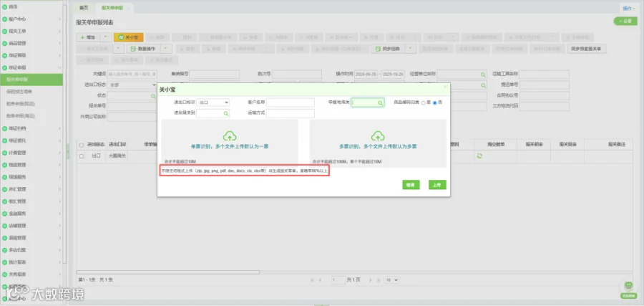Click the green 取消 button

(411, 185)
